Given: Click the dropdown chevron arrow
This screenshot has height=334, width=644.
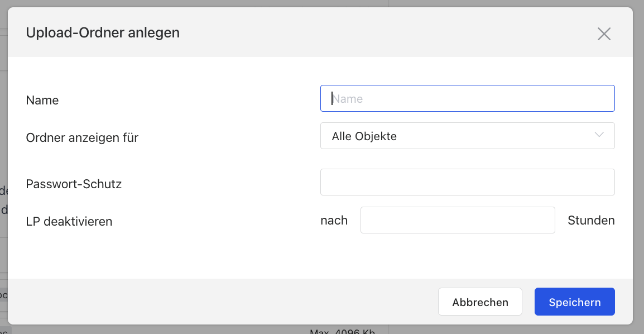Looking at the screenshot, I should [599, 136].
